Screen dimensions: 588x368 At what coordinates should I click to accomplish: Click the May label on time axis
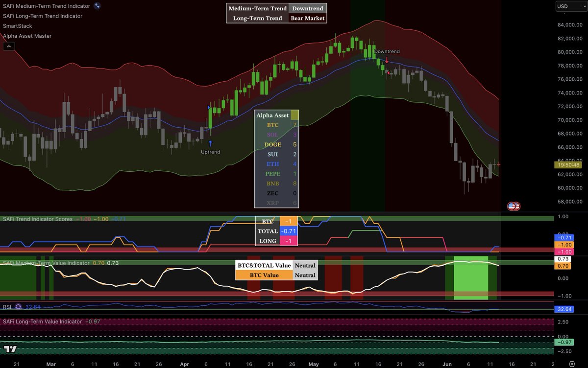point(313,364)
